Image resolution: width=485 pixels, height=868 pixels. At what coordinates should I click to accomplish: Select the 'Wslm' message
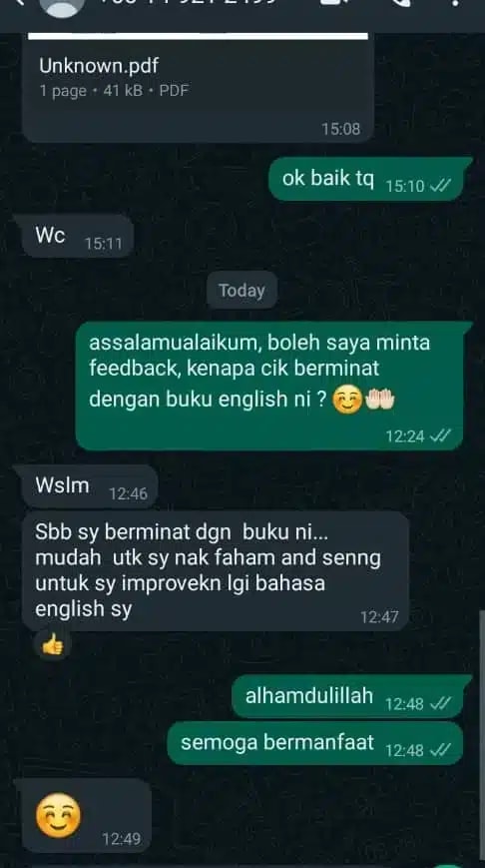pyautogui.click(x=90, y=486)
